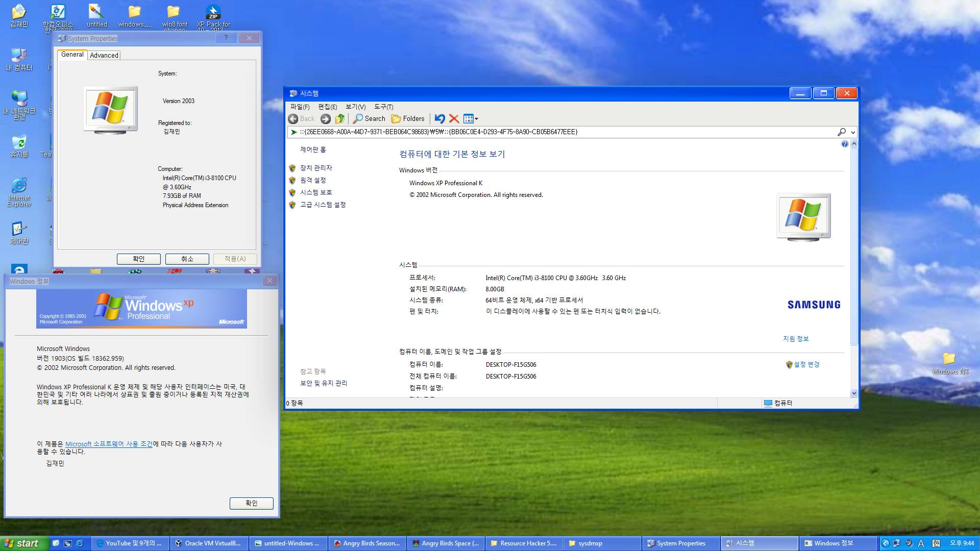Open the 김재민 desktop folder icon
The image size is (980, 551).
coord(19,15)
